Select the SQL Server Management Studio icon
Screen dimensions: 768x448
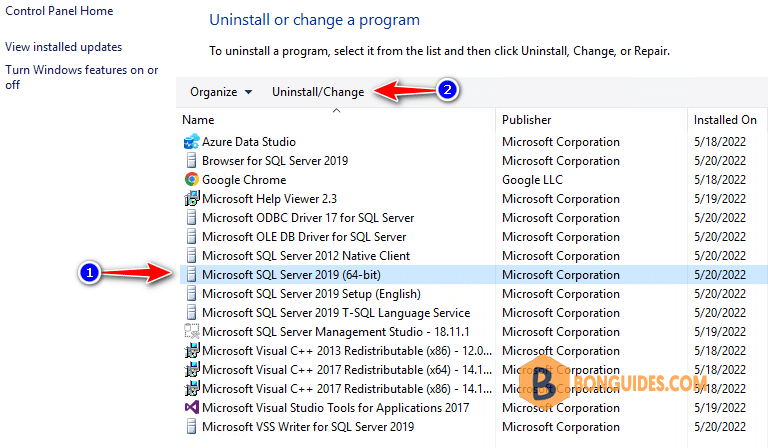coord(192,331)
